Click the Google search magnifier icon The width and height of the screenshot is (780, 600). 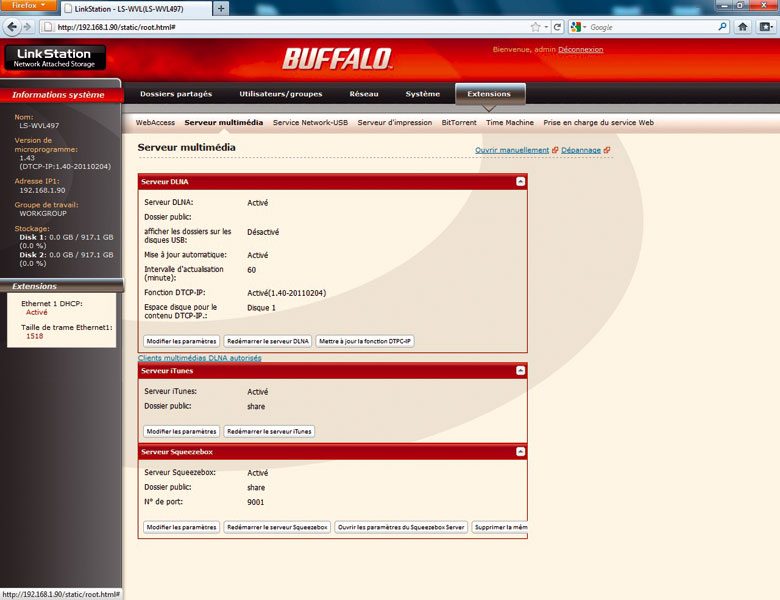(722, 27)
